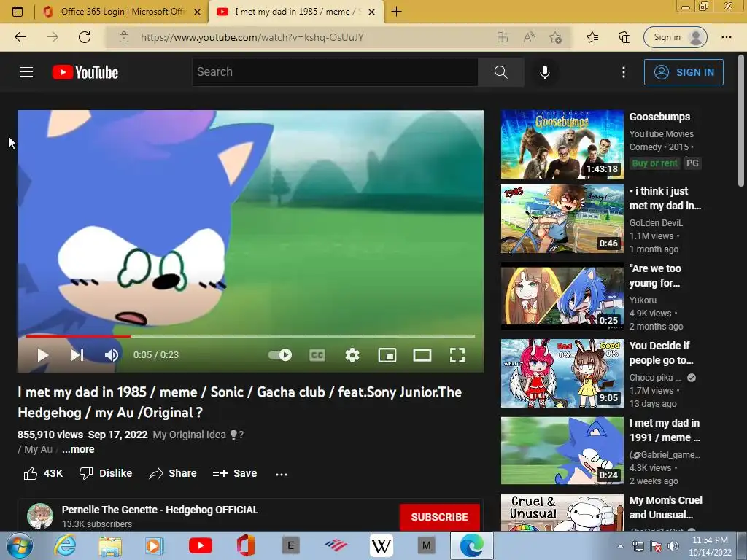Image resolution: width=747 pixels, height=560 pixels.
Task: Focus the YouTube Search field
Action: point(335,72)
